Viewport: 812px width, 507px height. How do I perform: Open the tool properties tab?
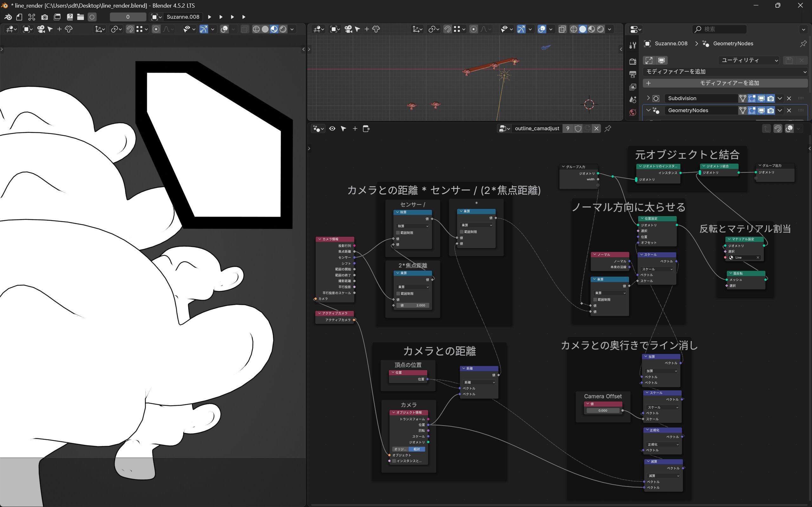[632, 45]
